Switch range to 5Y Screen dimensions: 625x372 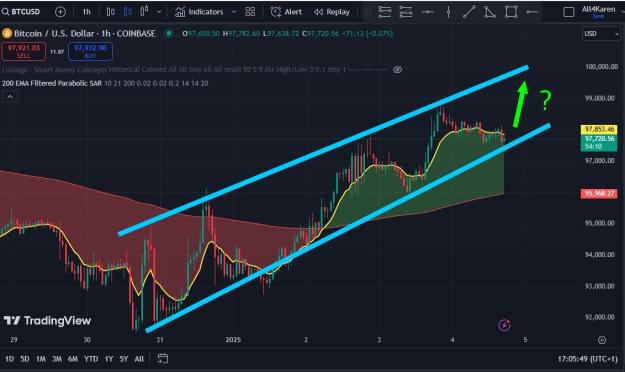click(124, 359)
